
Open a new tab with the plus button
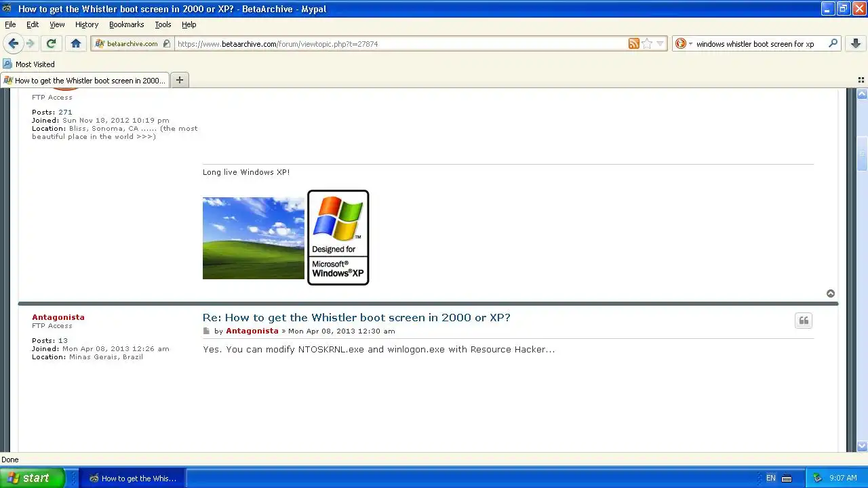click(180, 80)
